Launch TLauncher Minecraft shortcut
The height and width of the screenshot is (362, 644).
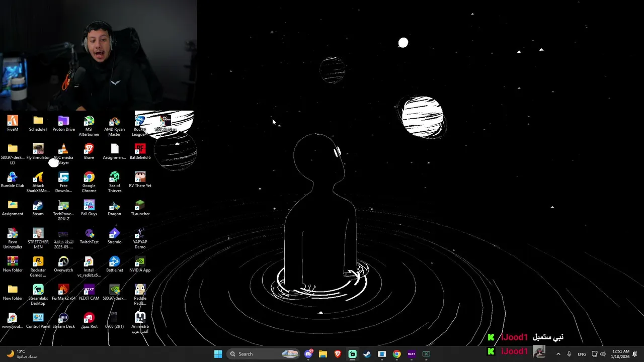(140, 208)
